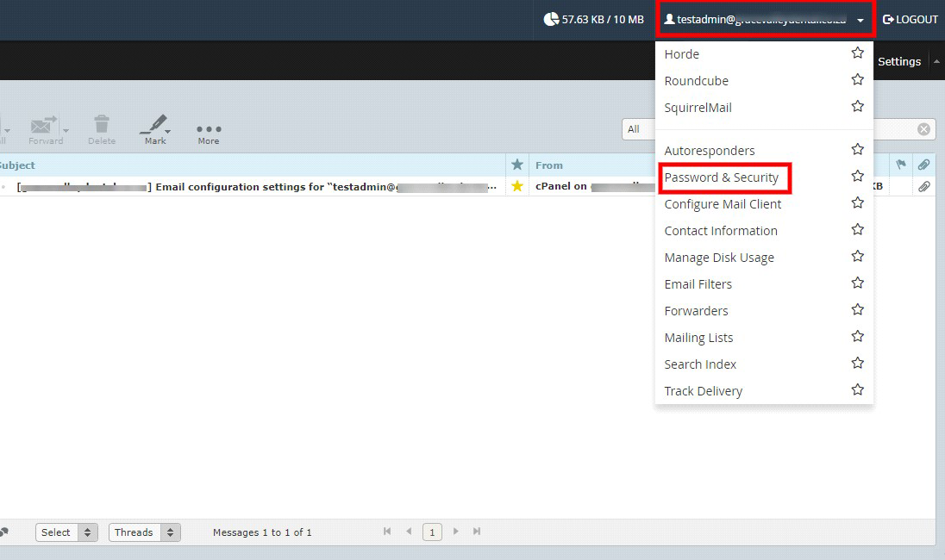Go to the next message page
945x560 pixels.
pos(455,532)
